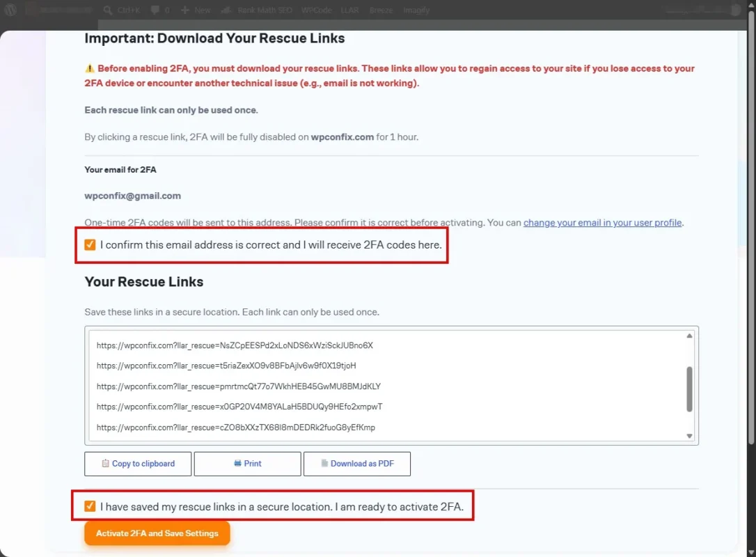Click rescue link ending x0GP20V4M8YALaH5BDUQy9HEfo2xmpwT
756x557 pixels.
coord(239,407)
